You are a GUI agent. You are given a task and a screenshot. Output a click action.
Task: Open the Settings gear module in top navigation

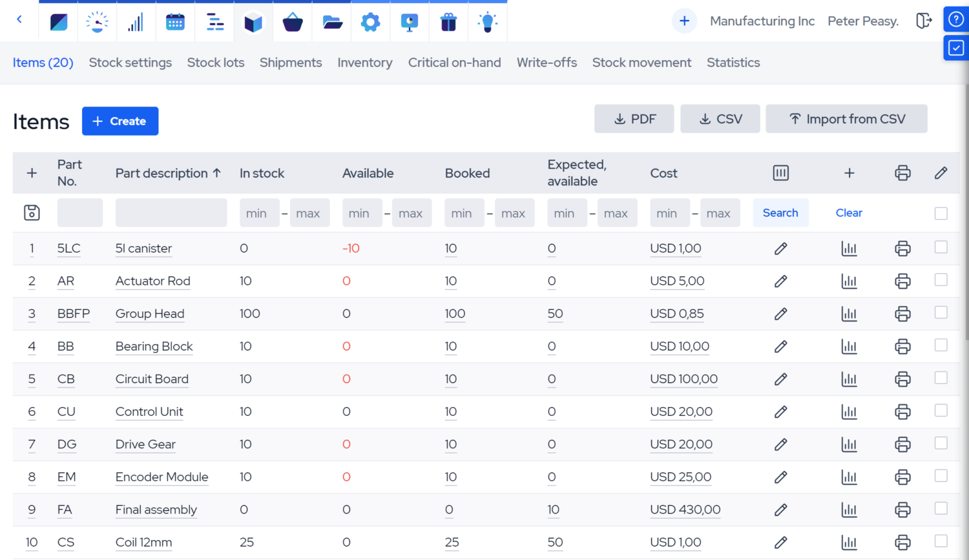point(370,21)
